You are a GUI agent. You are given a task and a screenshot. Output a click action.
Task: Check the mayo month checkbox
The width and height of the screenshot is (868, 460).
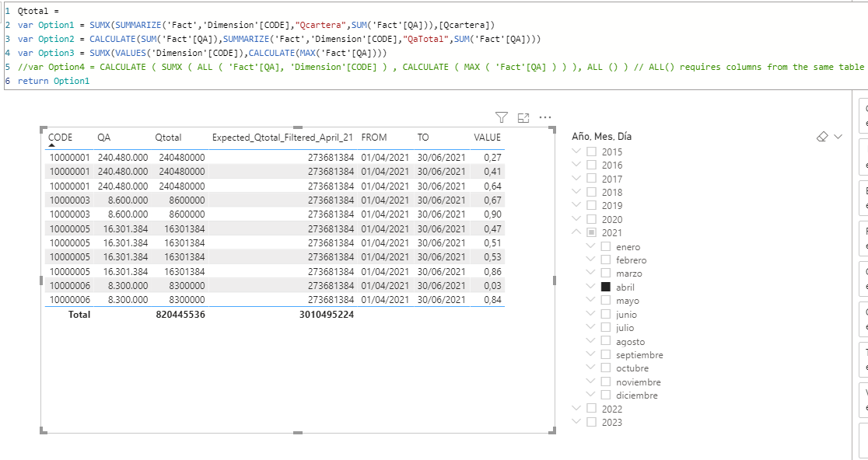pos(606,300)
